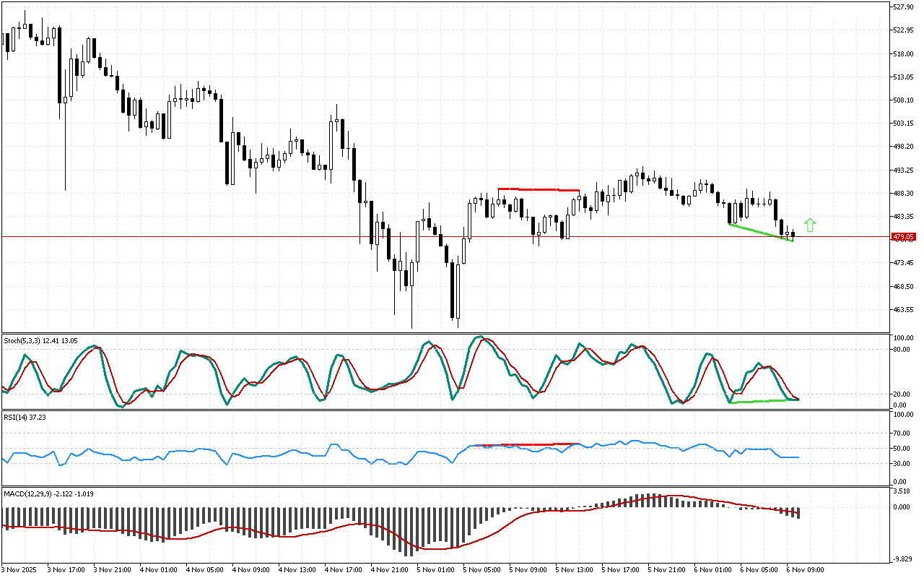Click the 498.20 price scale label
Image resolution: width=924 pixels, height=578 pixels.
(x=903, y=147)
